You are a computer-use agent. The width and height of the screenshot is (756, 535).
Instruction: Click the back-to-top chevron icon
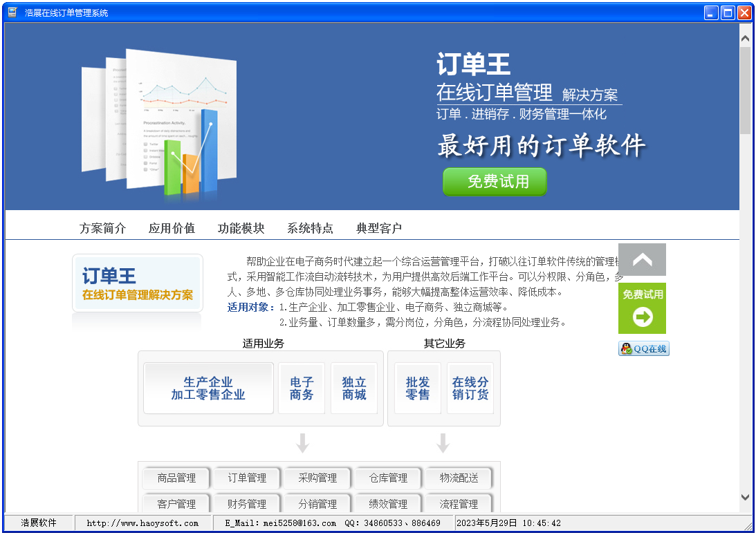tap(642, 259)
